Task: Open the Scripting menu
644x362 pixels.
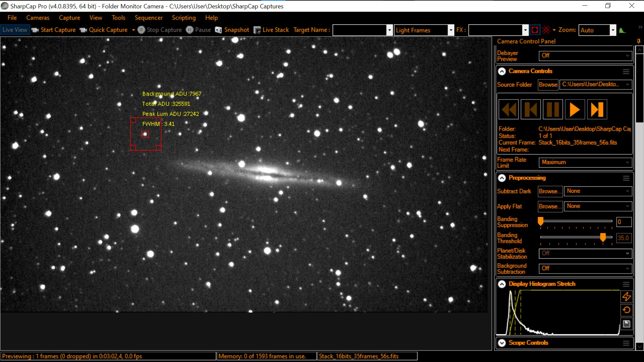Action: pyautogui.click(x=183, y=18)
